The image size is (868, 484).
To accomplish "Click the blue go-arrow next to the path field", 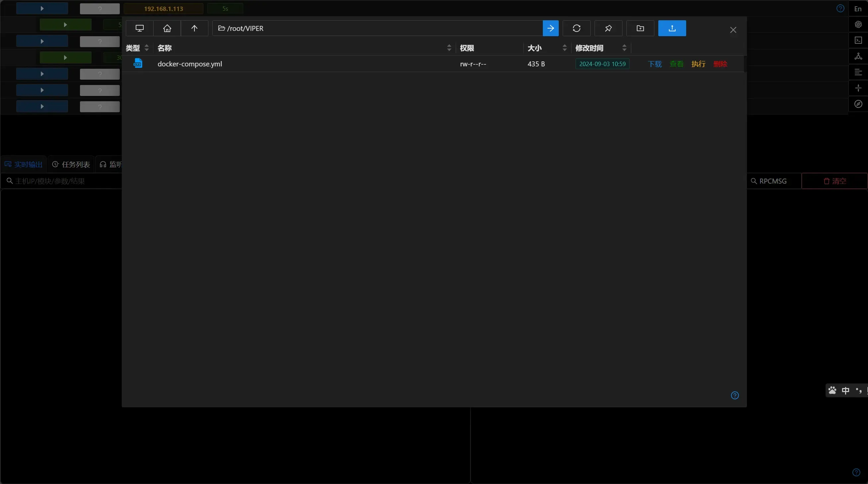I will coord(550,28).
